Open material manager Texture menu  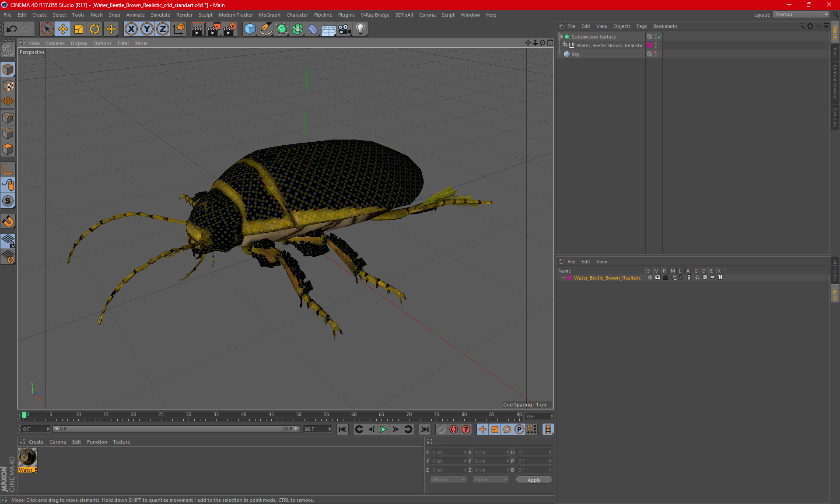pos(121,442)
